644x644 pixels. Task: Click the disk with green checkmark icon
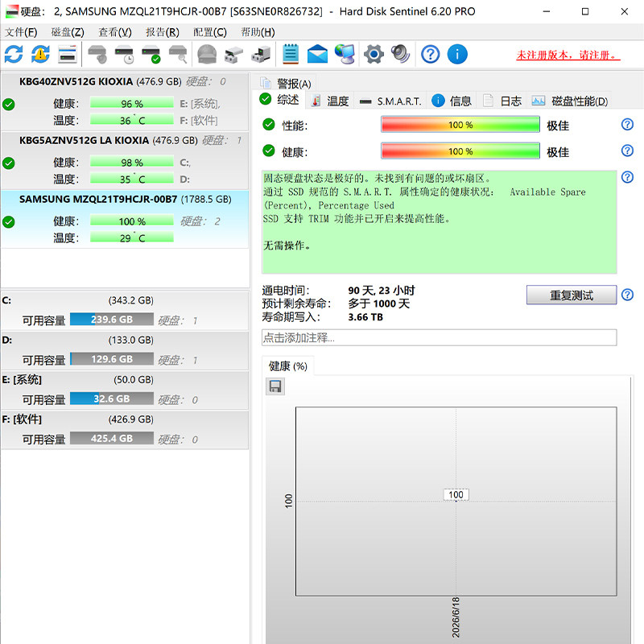pos(151,54)
